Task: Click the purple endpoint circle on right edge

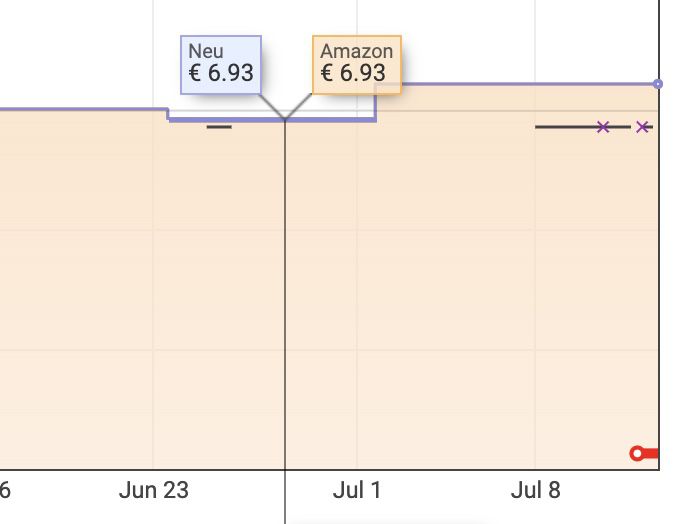Action: click(658, 84)
